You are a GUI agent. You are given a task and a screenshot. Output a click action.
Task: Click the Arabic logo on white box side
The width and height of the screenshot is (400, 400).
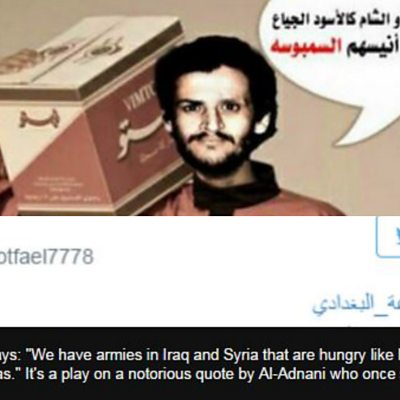39,118
